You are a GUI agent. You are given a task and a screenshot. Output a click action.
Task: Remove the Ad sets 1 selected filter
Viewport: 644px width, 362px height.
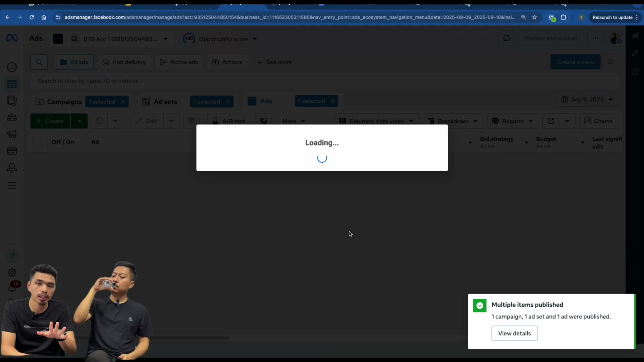coord(228,102)
